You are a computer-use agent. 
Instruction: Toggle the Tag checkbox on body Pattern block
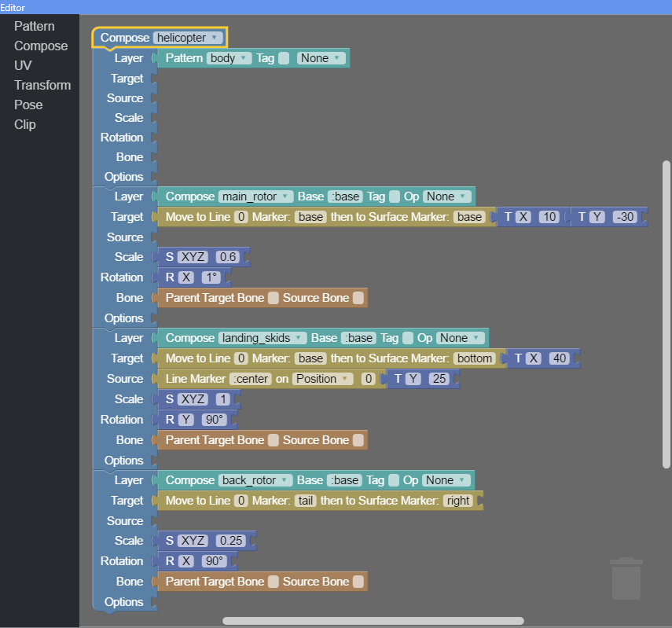pyautogui.click(x=284, y=58)
